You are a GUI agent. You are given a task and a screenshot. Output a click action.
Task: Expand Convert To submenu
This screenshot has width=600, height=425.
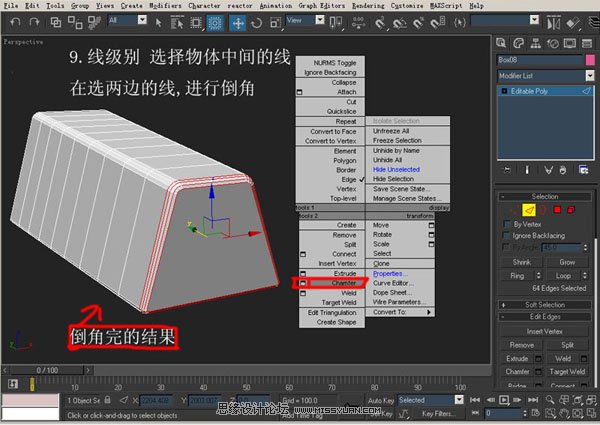pos(400,312)
